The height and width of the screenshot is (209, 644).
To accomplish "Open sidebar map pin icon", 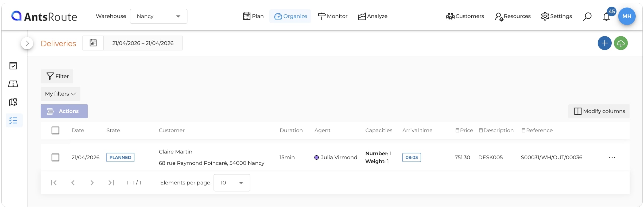I will pos(13,102).
